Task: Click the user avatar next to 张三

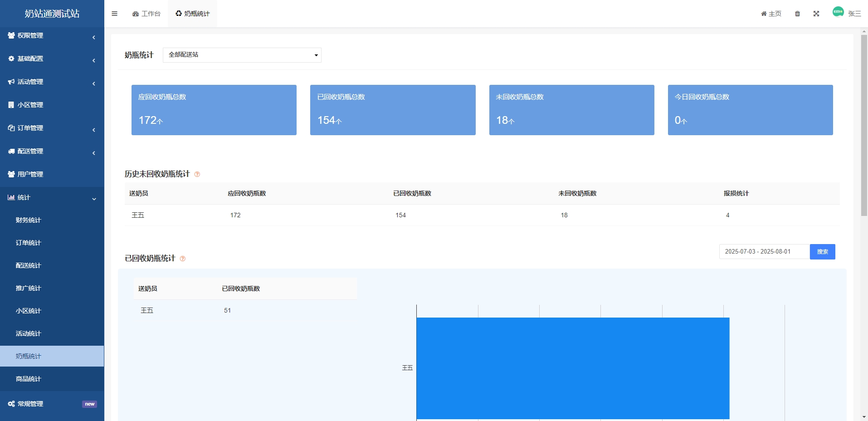Action: point(838,12)
